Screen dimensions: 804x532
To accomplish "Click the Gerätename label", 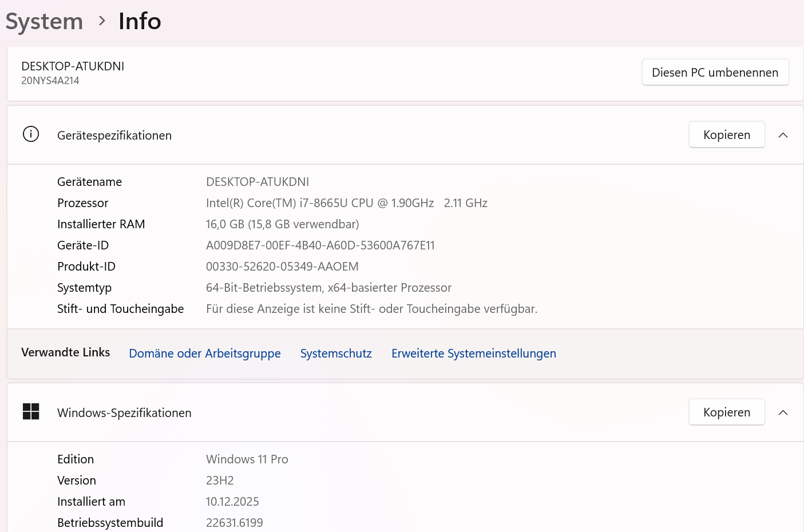I will pos(90,182).
